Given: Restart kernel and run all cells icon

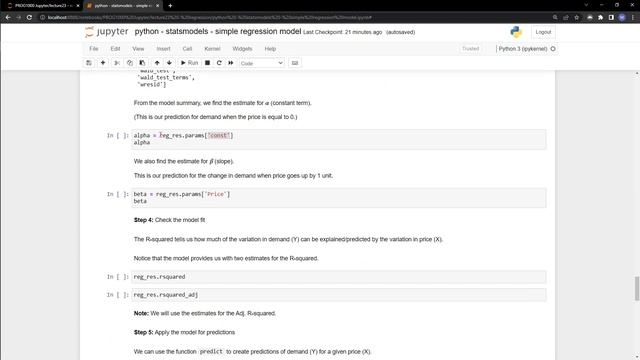Looking at the screenshot, I should point(231,63).
